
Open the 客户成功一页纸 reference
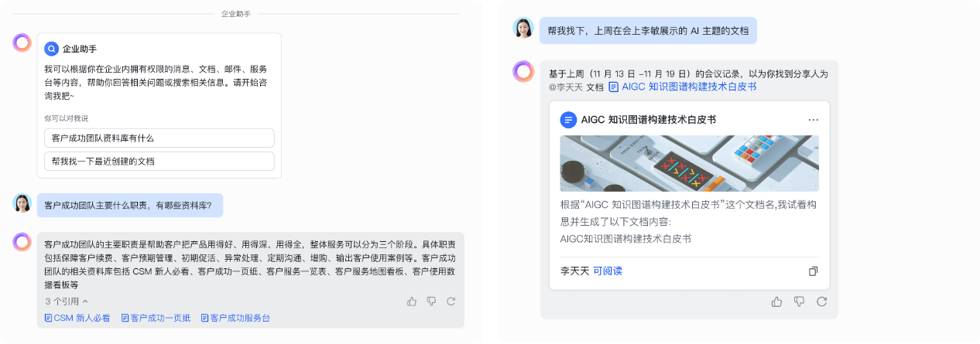[156, 318]
